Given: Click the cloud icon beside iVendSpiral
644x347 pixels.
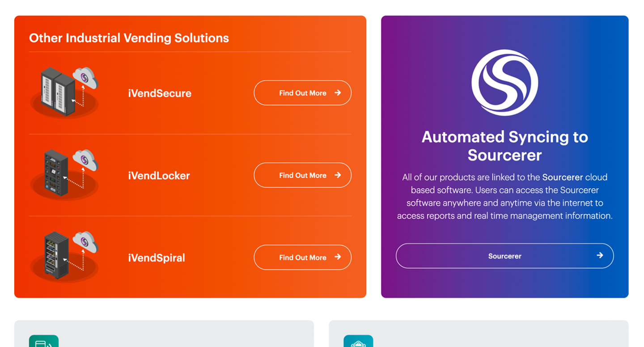Looking at the screenshot, I should coord(85,242).
